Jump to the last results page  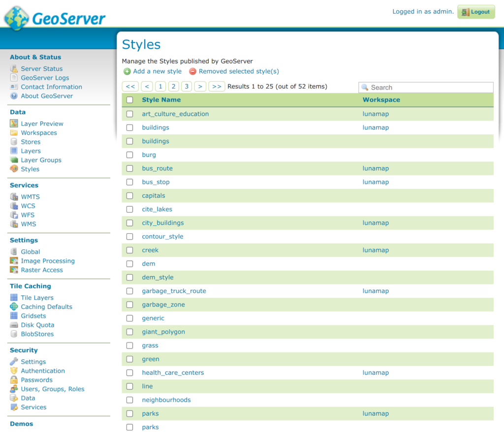217,87
